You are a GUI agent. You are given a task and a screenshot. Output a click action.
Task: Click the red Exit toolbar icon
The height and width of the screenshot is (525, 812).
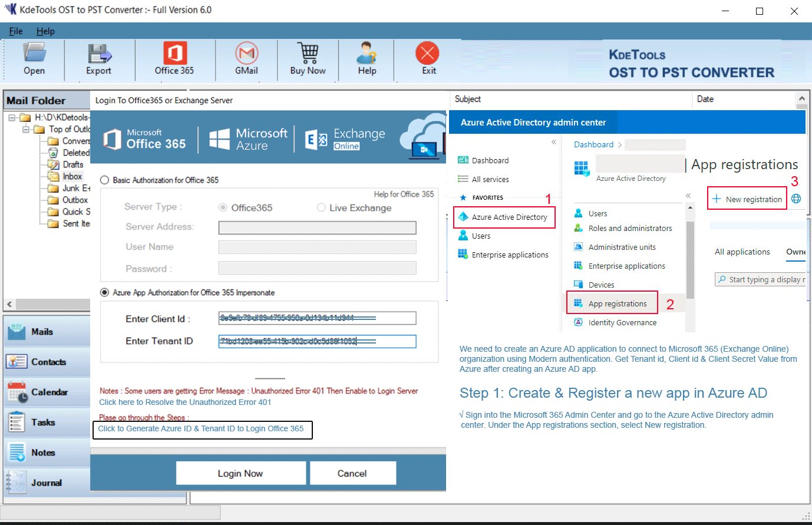(x=427, y=53)
